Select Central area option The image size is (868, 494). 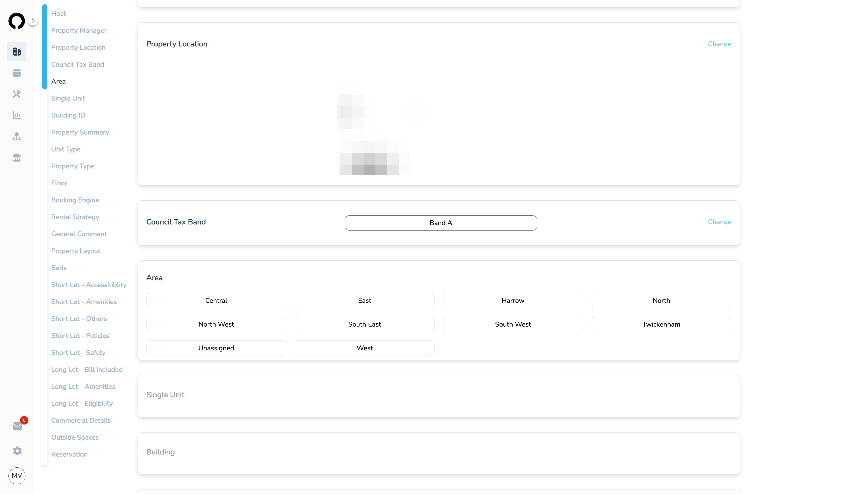click(x=216, y=301)
